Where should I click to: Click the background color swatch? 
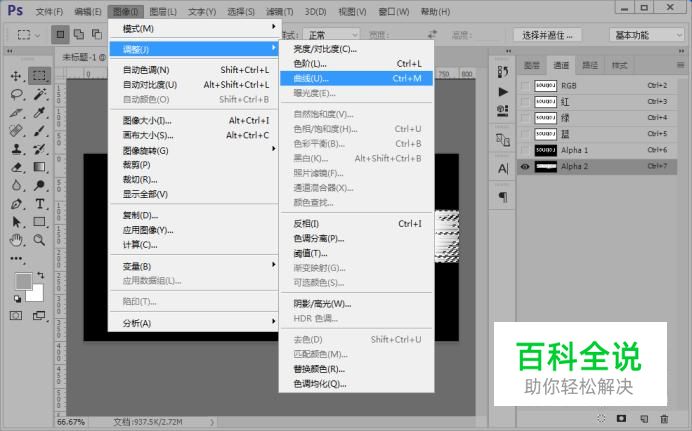[37, 294]
